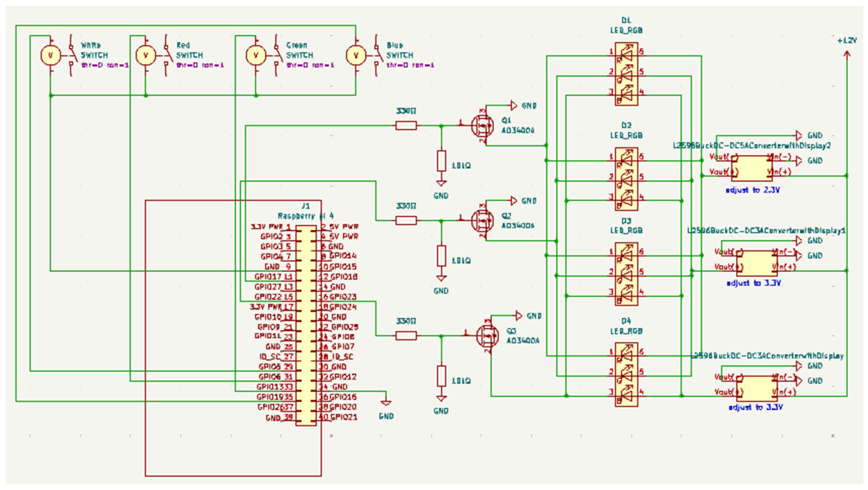The width and height of the screenshot is (868, 490).
Task: Select the pull-down resistor below Q2 gate
Action: click(x=441, y=256)
